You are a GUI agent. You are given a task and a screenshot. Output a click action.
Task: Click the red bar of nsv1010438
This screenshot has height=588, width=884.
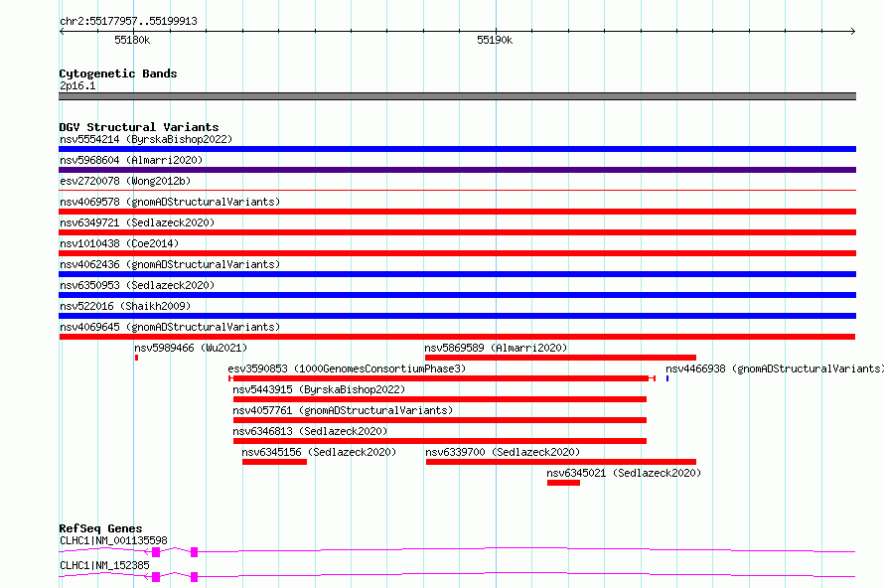tap(457, 253)
